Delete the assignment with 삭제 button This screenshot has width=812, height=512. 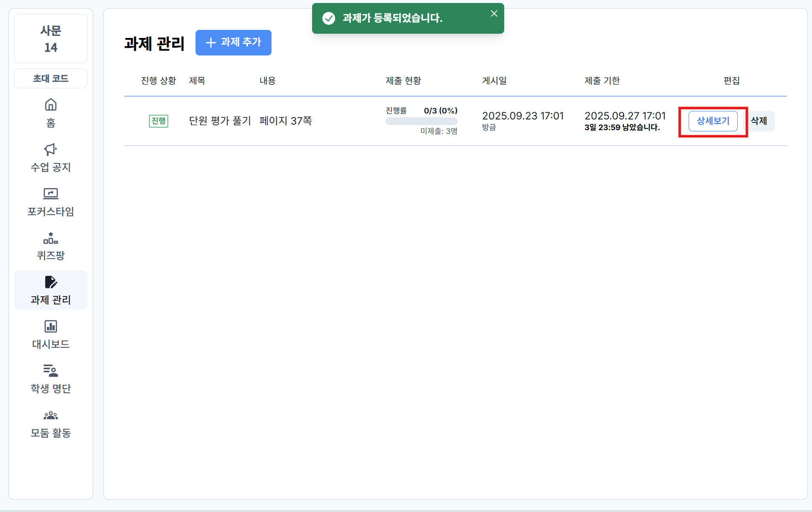pyautogui.click(x=759, y=121)
